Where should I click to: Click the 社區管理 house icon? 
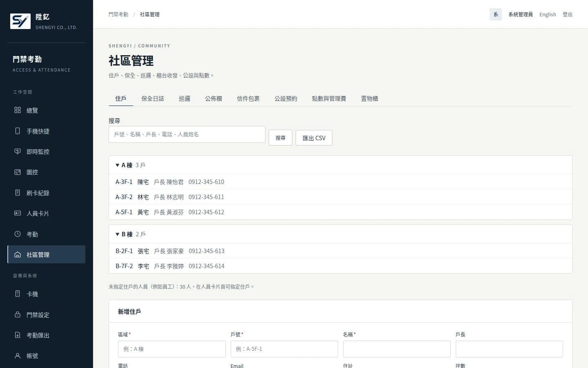18,254
